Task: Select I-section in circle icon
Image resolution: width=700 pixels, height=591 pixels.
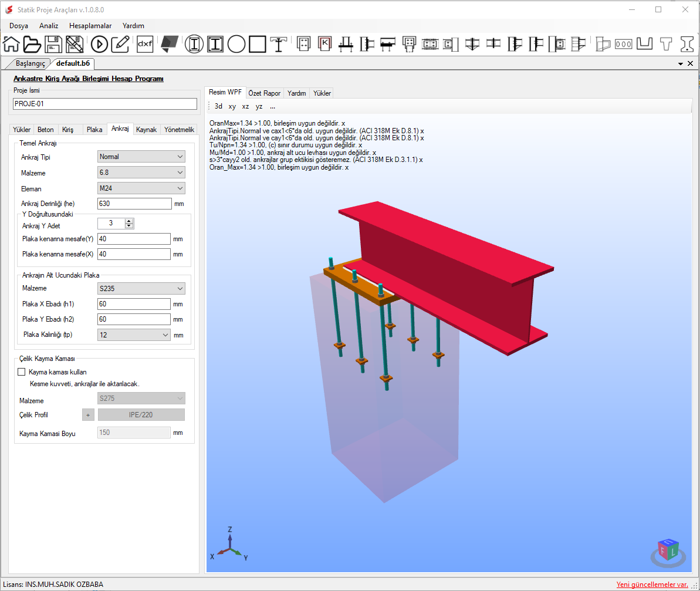Action: (x=194, y=44)
